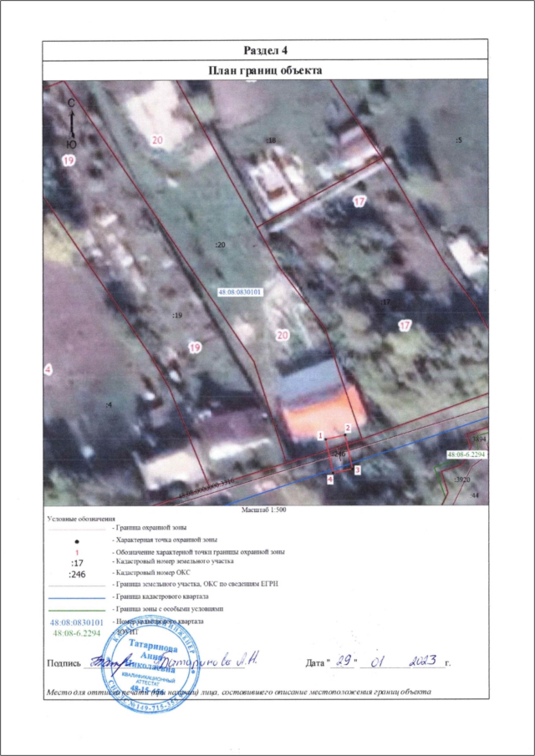Click the blue line sample in legend
535x756 pixels.
pyautogui.click(x=77, y=599)
